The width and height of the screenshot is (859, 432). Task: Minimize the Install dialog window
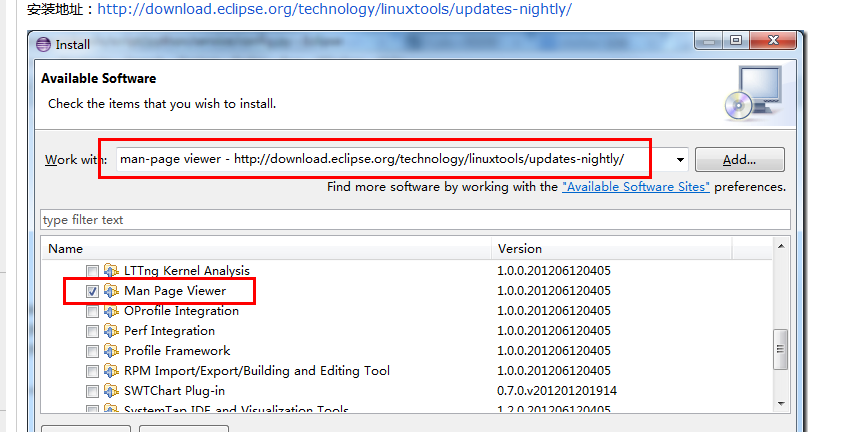tap(708, 41)
